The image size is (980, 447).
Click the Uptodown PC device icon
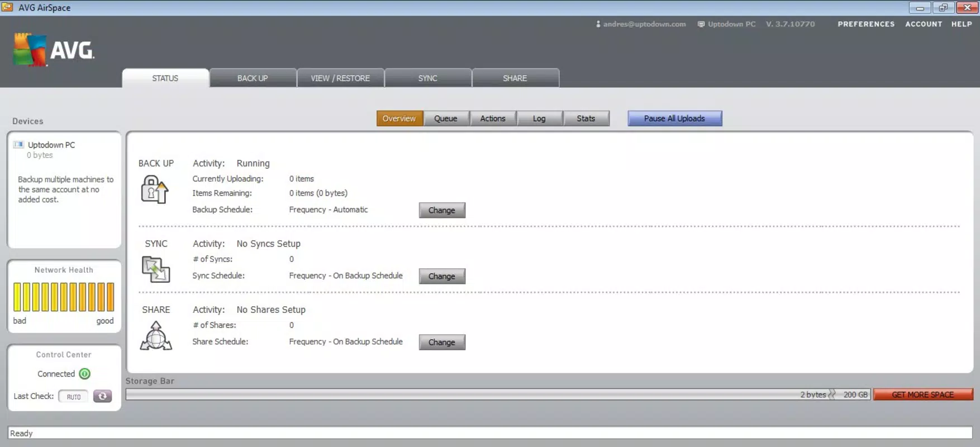(x=18, y=145)
